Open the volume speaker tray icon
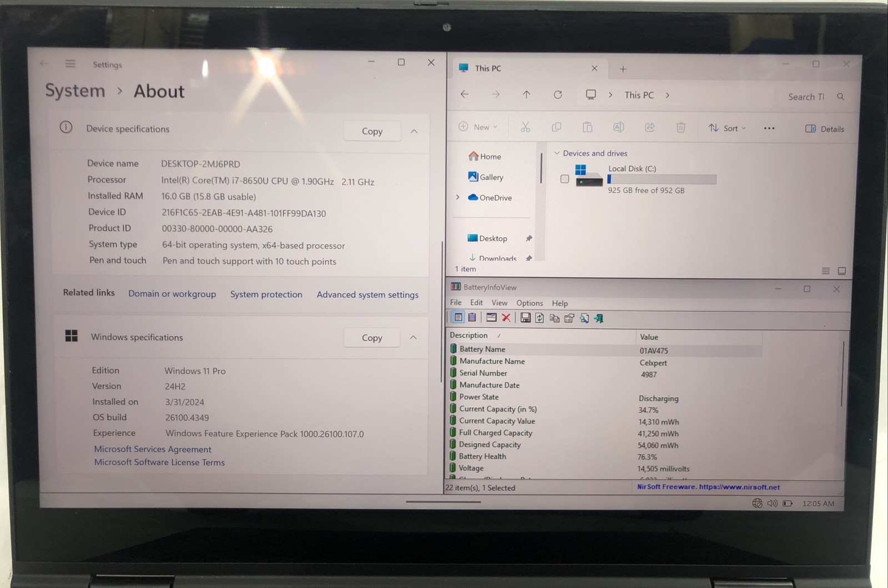The width and height of the screenshot is (888, 588). (x=772, y=503)
